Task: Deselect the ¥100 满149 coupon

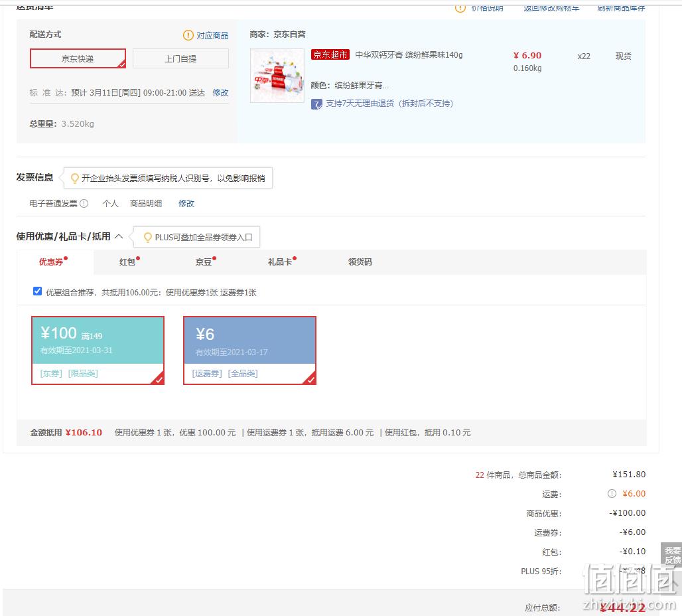Action: tap(98, 350)
